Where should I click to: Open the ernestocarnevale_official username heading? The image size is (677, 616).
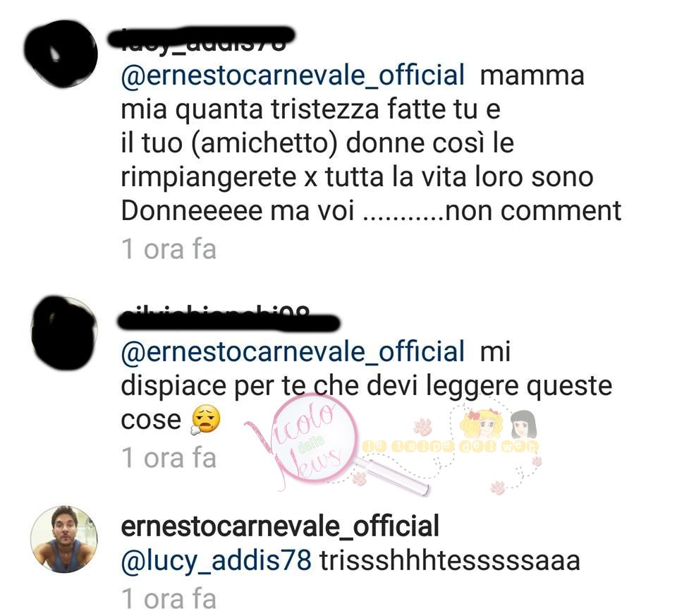pyautogui.click(x=280, y=526)
